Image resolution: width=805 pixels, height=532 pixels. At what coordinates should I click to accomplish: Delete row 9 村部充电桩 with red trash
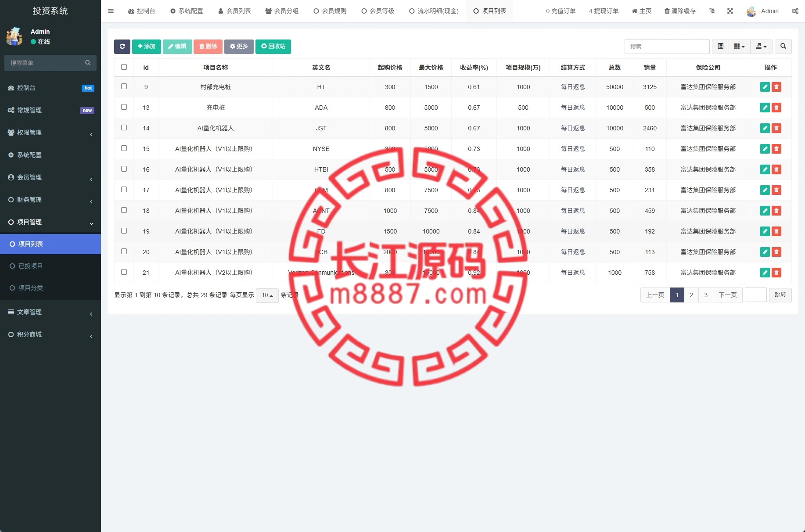pos(776,87)
